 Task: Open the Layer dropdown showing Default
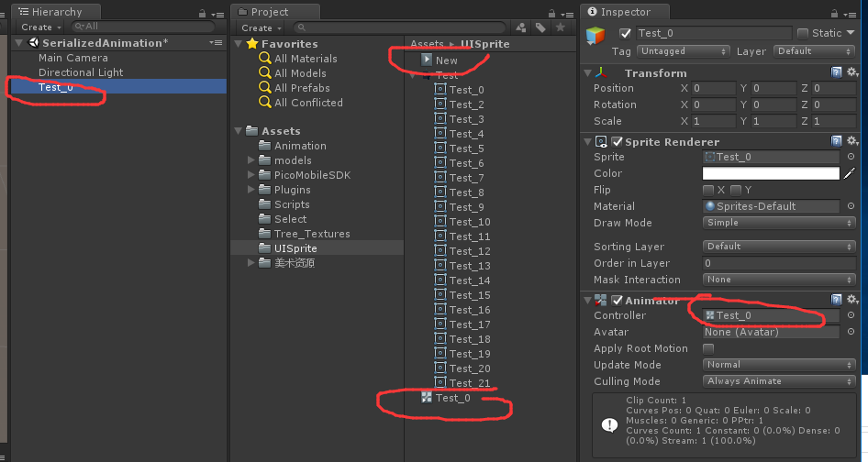(x=814, y=51)
